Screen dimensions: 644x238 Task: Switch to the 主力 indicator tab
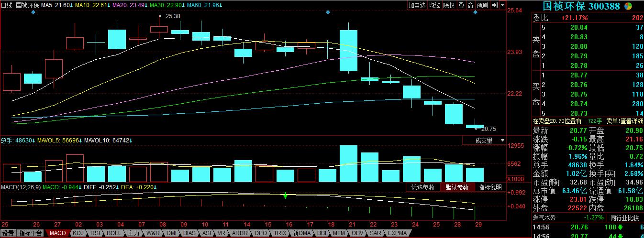[133, 233]
